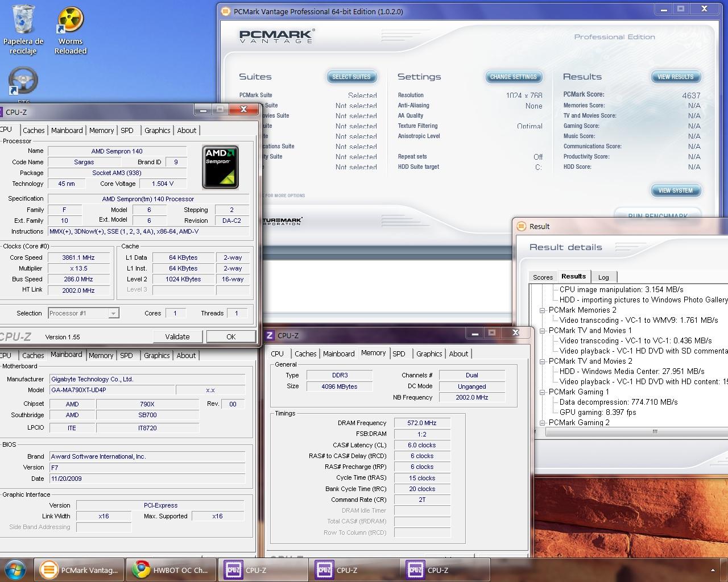Open the SPD tab in top CPU-Z window
This screenshot has height=582, width=728.
pos(127,130)
